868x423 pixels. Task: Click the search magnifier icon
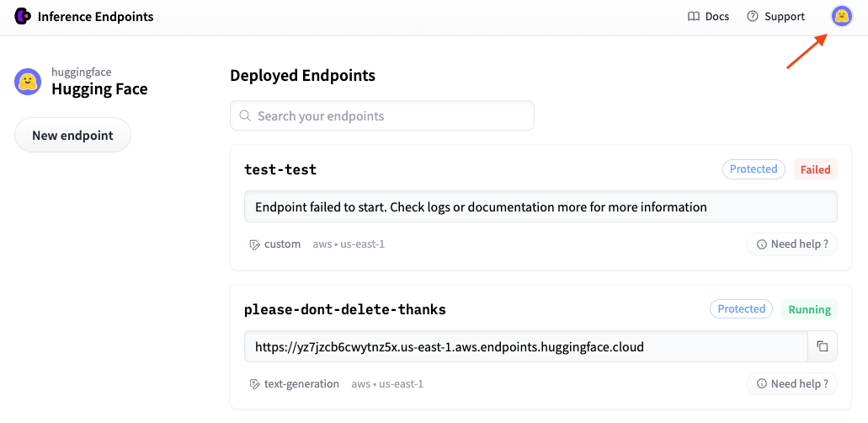click(245, 116)
